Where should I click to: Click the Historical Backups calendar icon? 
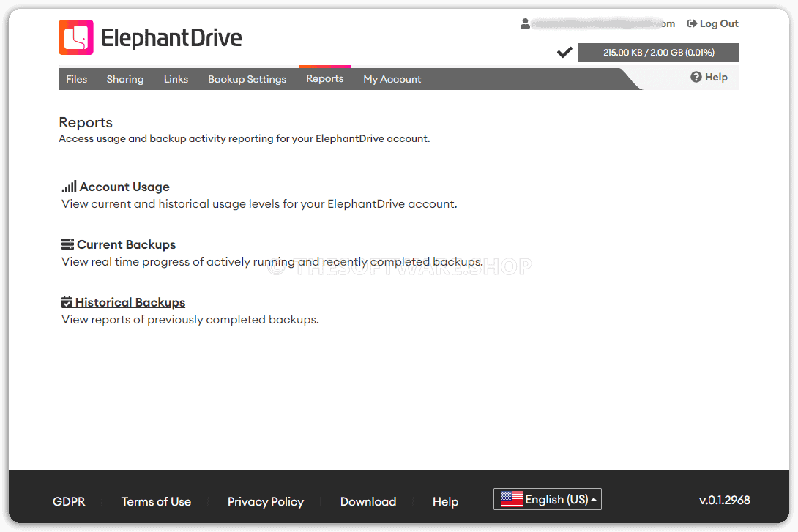(x=67, y=302)
